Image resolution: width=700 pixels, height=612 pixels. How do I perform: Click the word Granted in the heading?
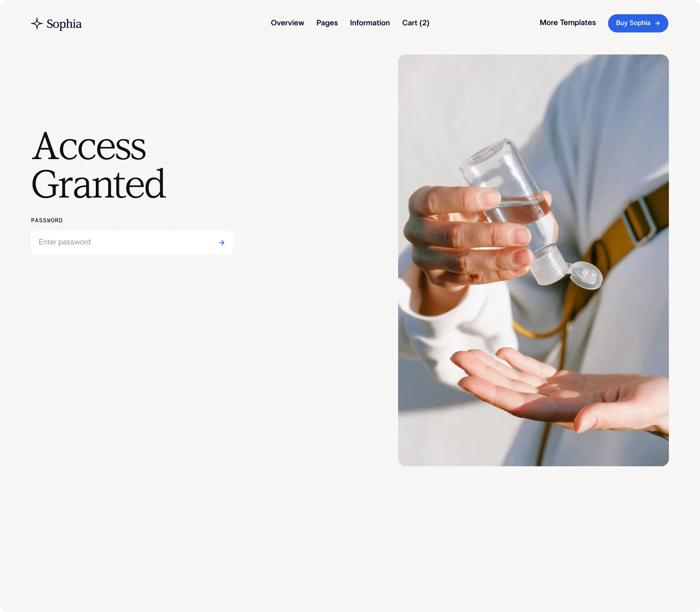(99, 184)
